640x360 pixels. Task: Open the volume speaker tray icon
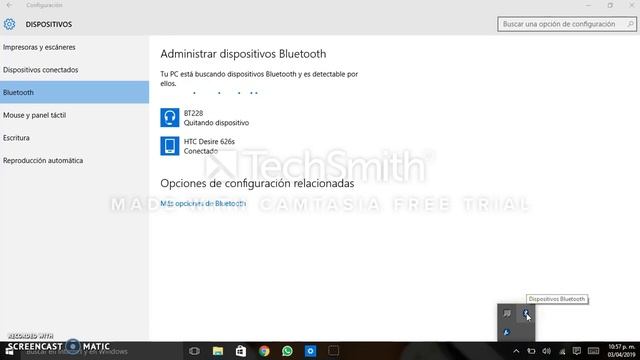click(547, 351)
